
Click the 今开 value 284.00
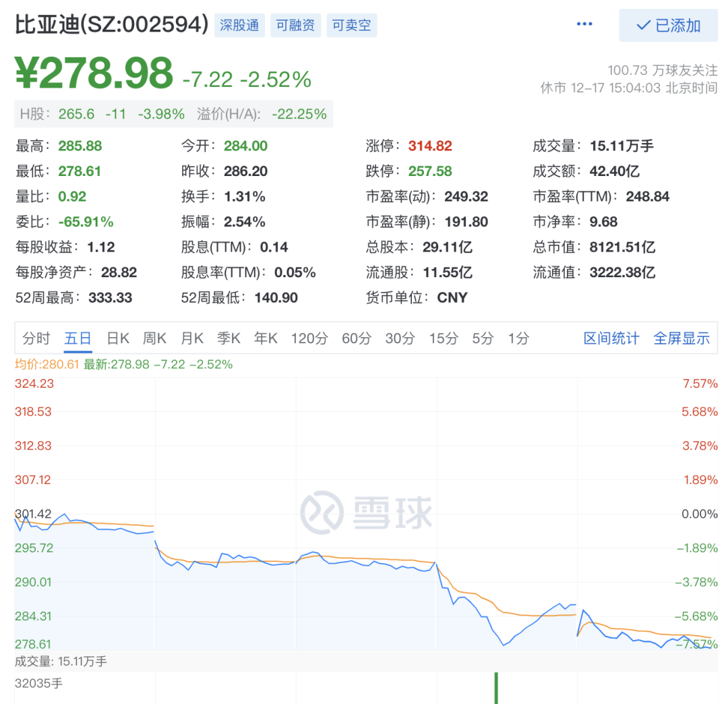245,146
